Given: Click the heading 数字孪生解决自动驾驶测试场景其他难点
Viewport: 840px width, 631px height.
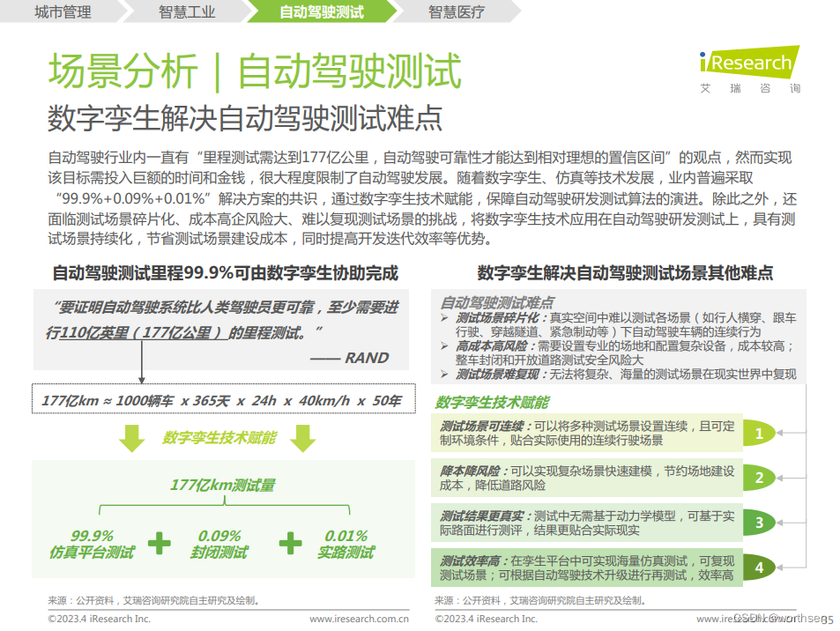Looking at the screenshot, I should [x=625, y=272].
